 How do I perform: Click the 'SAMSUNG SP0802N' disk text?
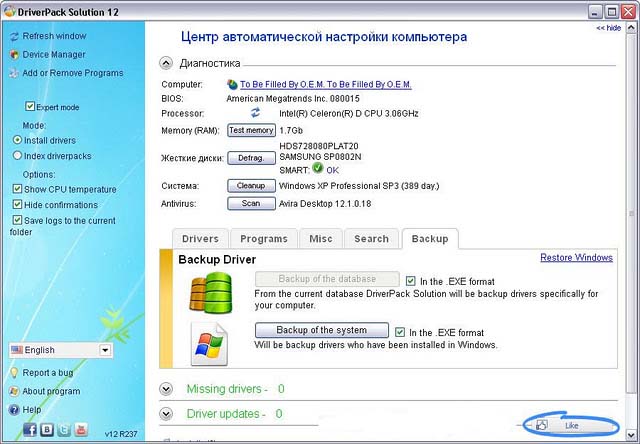tap(320, 157)
